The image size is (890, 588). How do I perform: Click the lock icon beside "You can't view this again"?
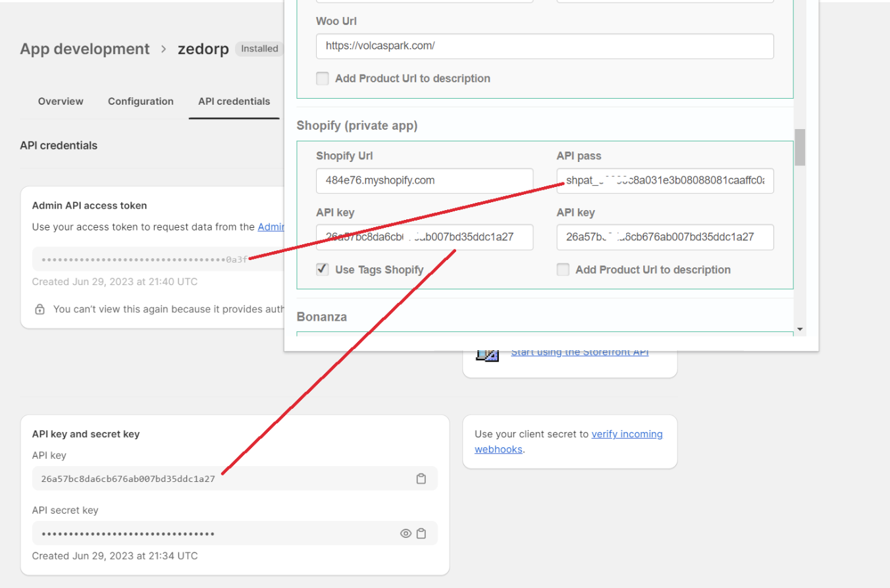click(39, 309)
